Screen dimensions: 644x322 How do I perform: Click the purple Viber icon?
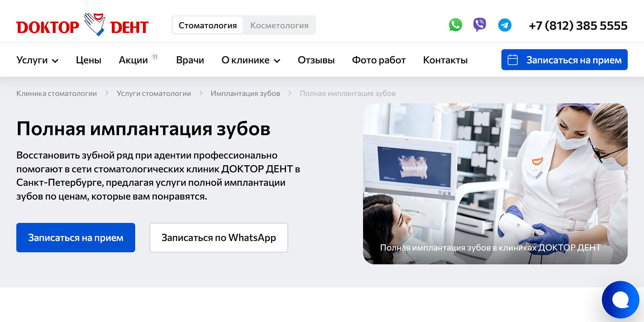pyautogui.click(x=480, y=25)
